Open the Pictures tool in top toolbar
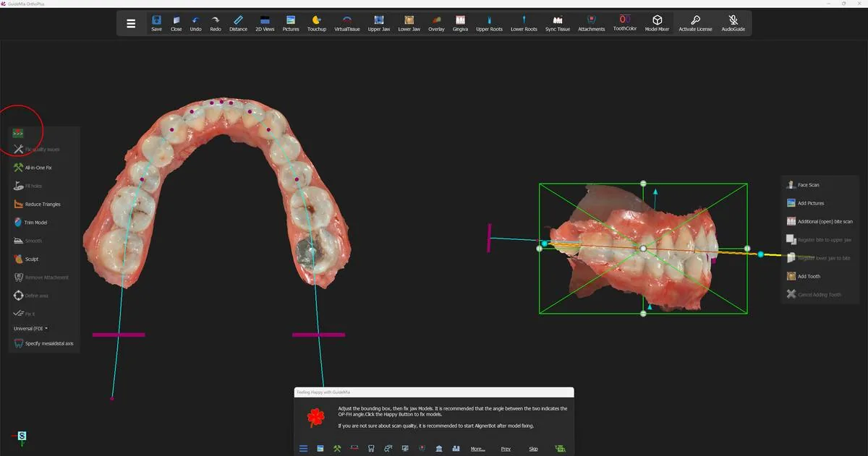 291,23
